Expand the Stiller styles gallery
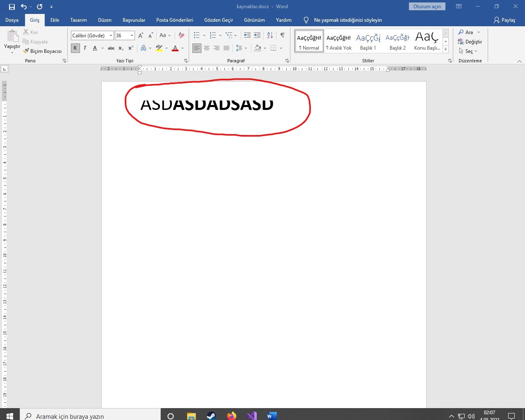The width and height of the screenshot is (525, 420). [x=446, y=50]
